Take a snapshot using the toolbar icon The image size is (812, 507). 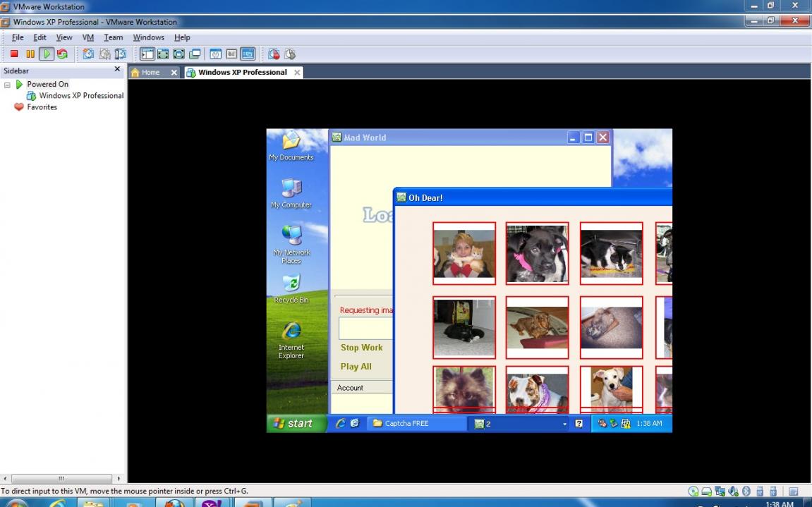(88, 54)
